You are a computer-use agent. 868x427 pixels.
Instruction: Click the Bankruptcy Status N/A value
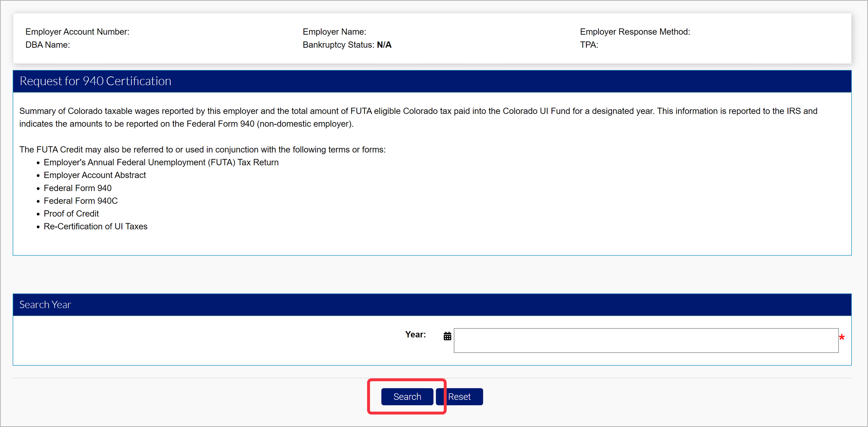[384, 45]
